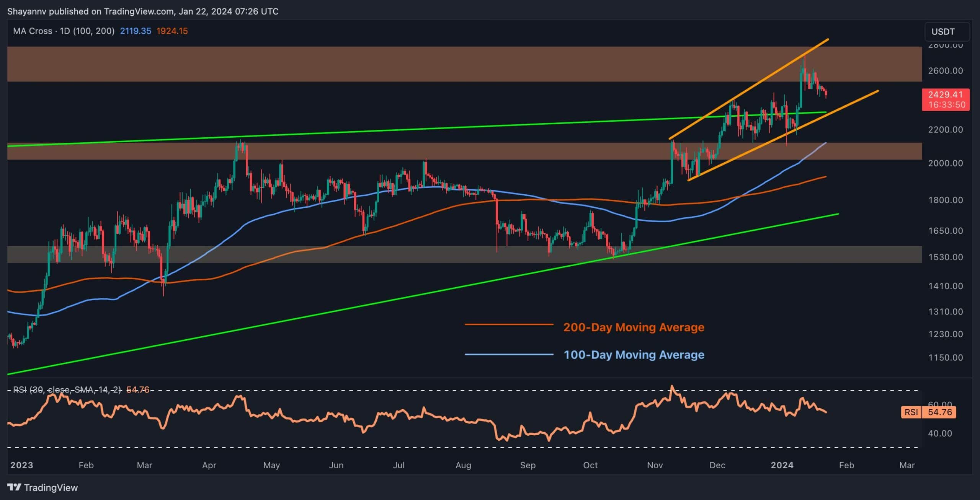Click the orange 200-Day legend line sample
This screenshot has height=500, width=980.
509,325
